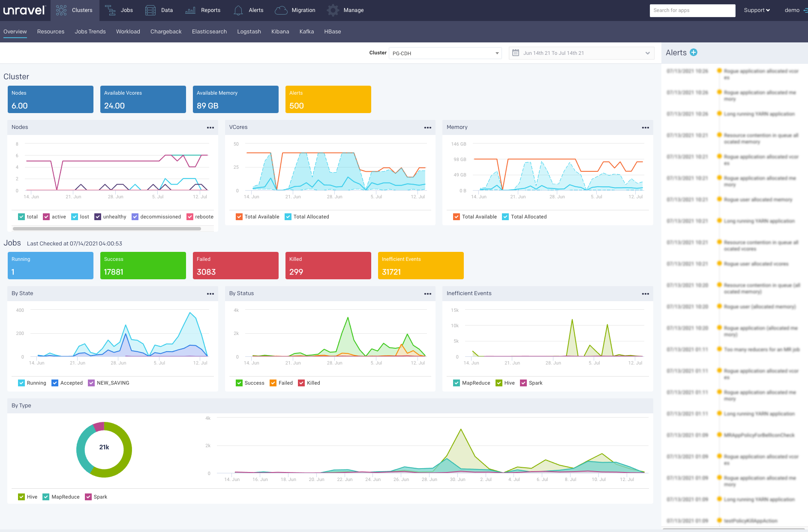Image resolution: width=808 pixels, height=532 pixels.
Task: Click the Available Memory 89 GB tile
Action: pyautogui.click(x=236, y=99)
